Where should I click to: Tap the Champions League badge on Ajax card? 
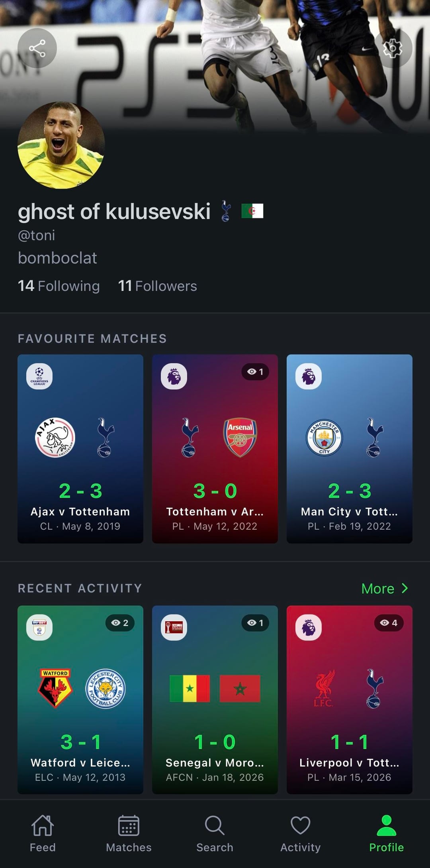(x=39, y=376)
